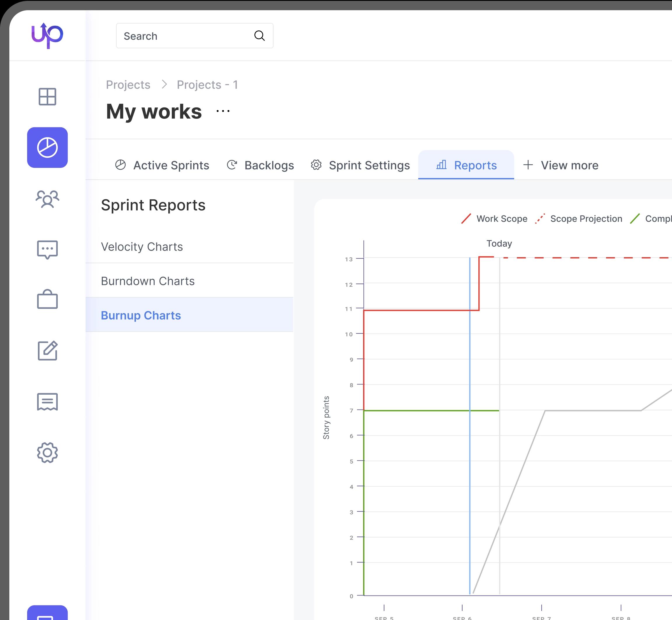Go to the Projects breadcrumb
Viewport: 672px width, 620px height.
tap(128, 85)
